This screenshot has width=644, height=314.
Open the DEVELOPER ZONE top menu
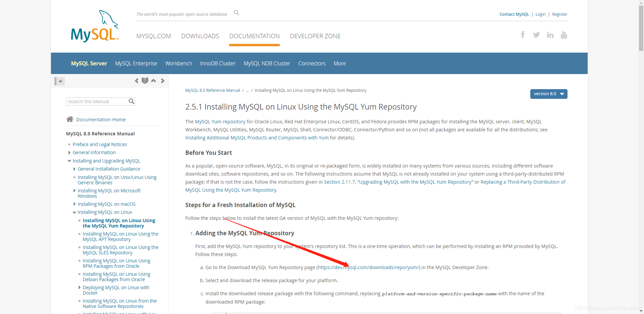click(315, 36)
